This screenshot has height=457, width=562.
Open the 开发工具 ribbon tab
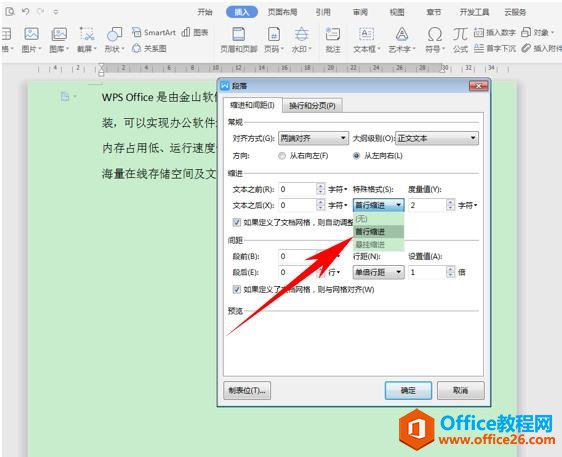(x=474, y=12)
